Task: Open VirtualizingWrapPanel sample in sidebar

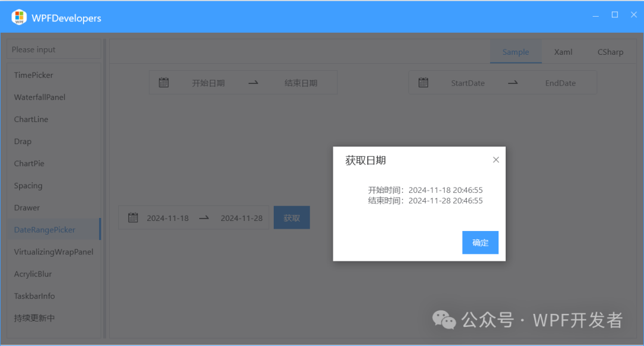Action: coord(54,252)
